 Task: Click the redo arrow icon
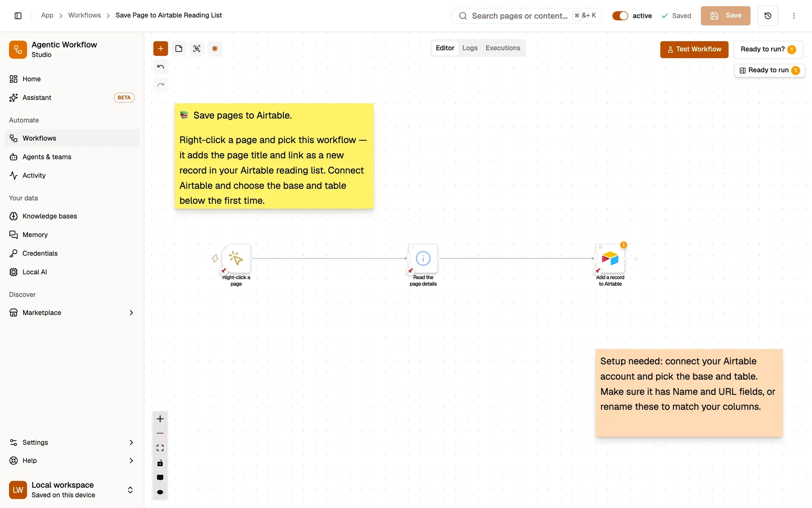click(160, 85)
